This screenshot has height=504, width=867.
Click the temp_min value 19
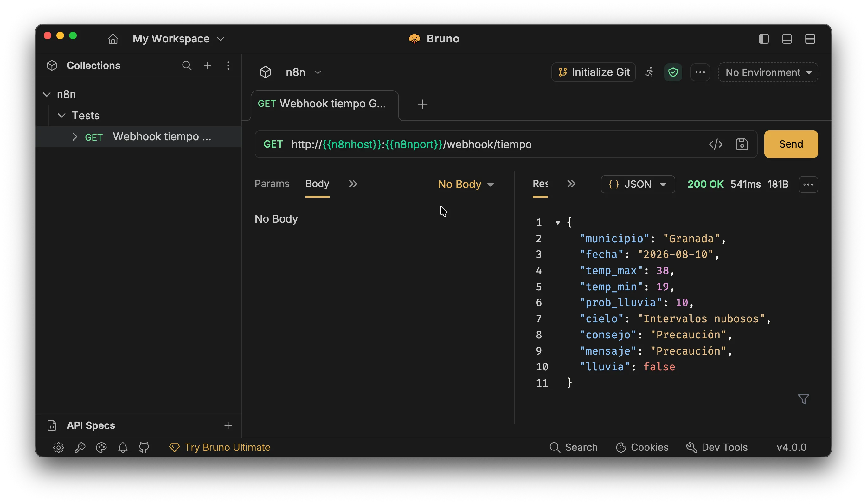pos(662,287)
